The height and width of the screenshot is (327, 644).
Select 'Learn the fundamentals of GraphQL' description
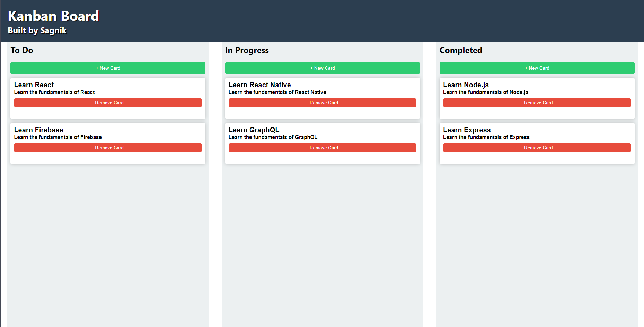(x=273, y=137)
